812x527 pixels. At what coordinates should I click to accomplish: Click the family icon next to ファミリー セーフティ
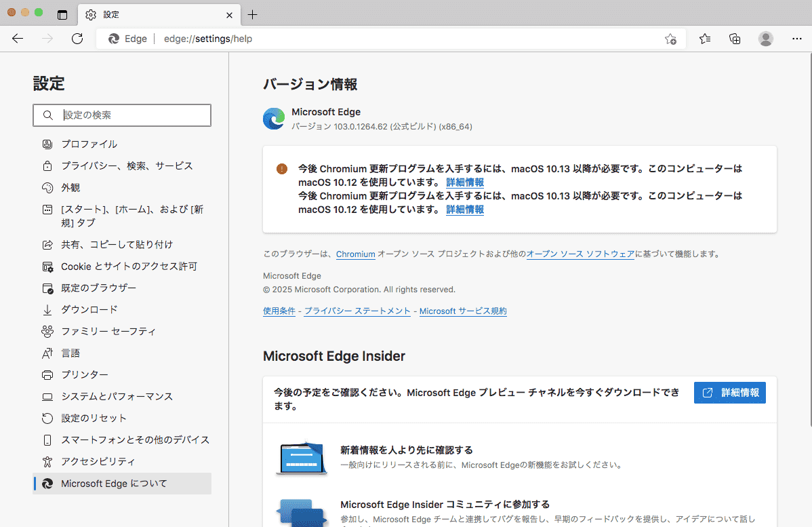pos(47,332)
